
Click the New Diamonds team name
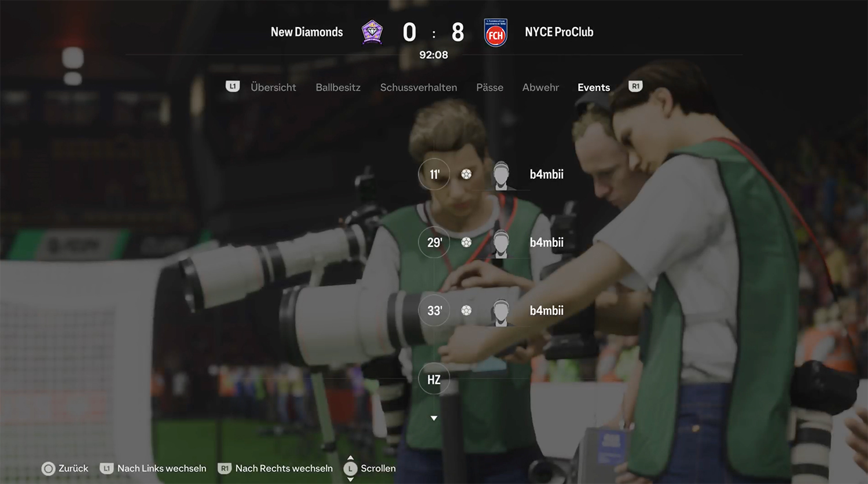tap(307, 32)
